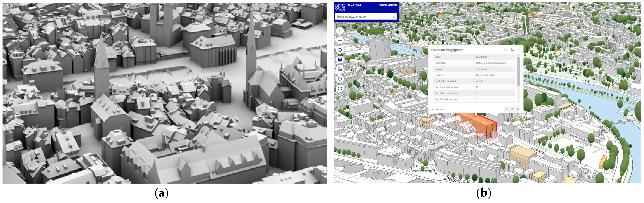
Task: Click the search magnifier icon
Action: (x=393, y=17)
